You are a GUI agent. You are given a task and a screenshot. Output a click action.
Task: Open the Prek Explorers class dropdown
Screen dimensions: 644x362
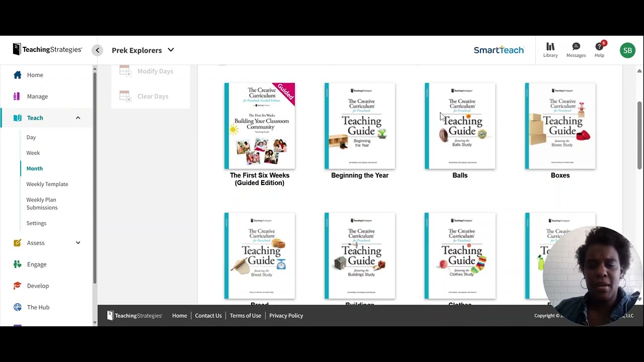(143, 50)
